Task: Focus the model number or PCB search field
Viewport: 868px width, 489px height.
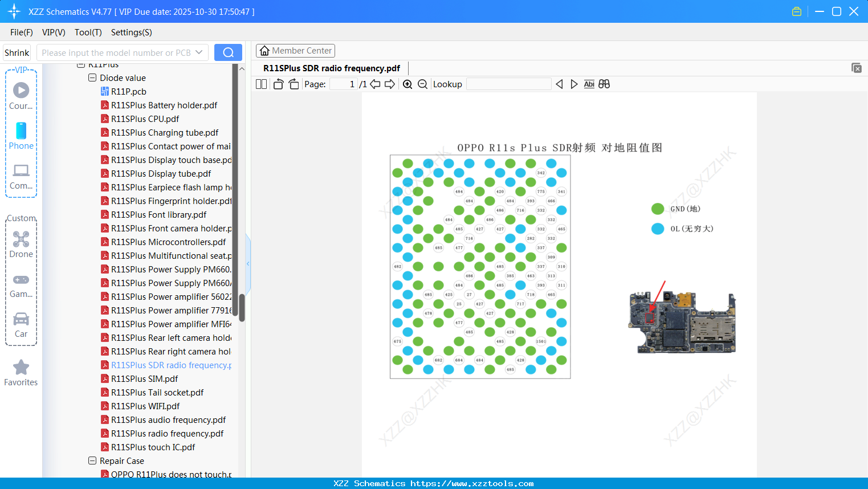Action: point(116,52)
